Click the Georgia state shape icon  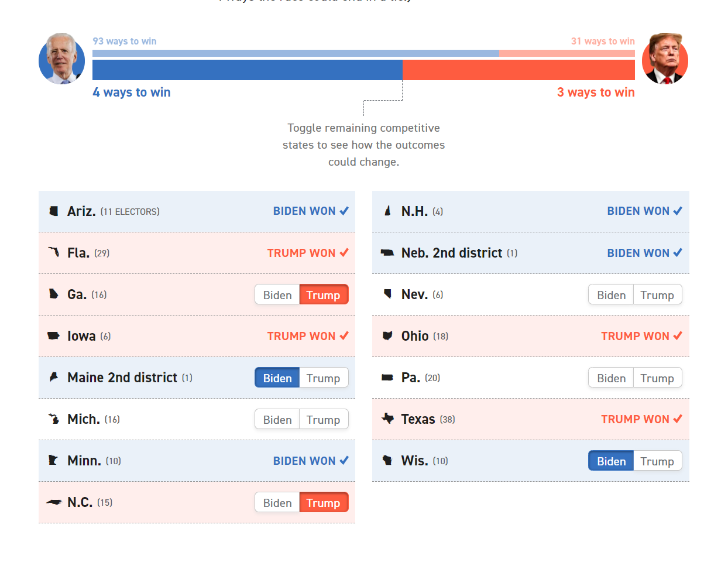54,294
